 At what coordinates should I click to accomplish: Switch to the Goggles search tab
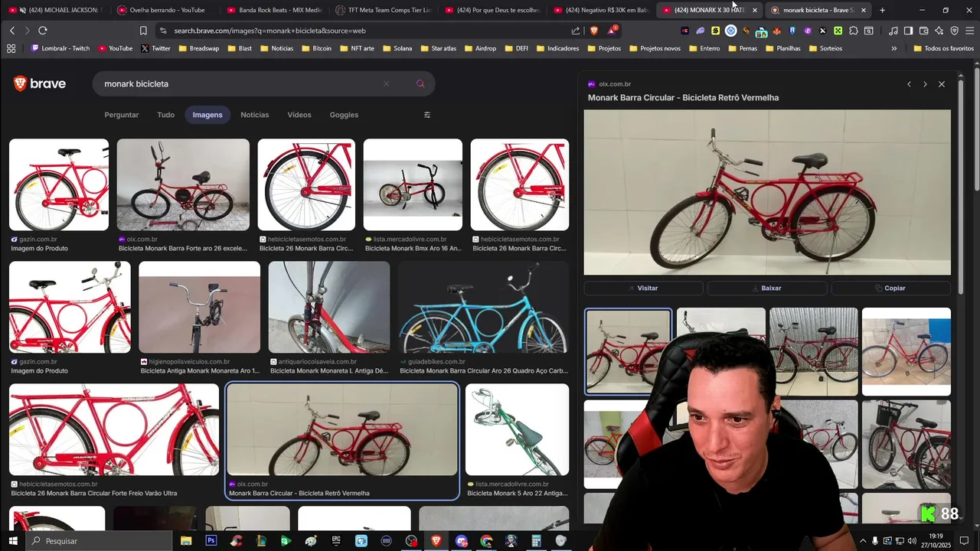coord(344,115)
